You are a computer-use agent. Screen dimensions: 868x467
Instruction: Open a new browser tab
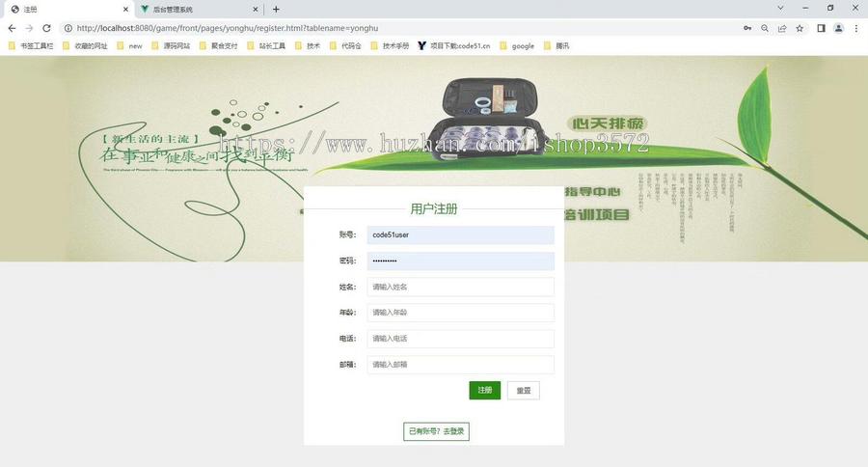click(x=276, y=9)
